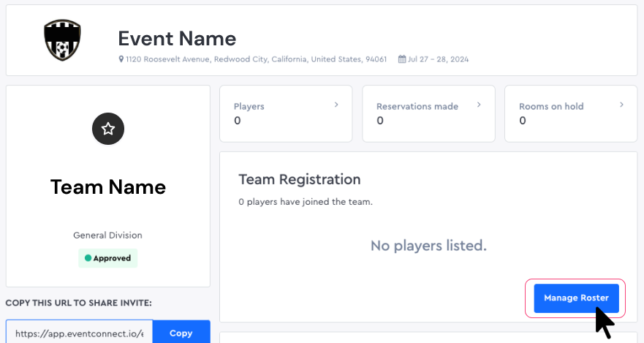Click the Team Name heading
Image resolution: width=644 pixels, height=343 pixels.
[x=108, y=187]
